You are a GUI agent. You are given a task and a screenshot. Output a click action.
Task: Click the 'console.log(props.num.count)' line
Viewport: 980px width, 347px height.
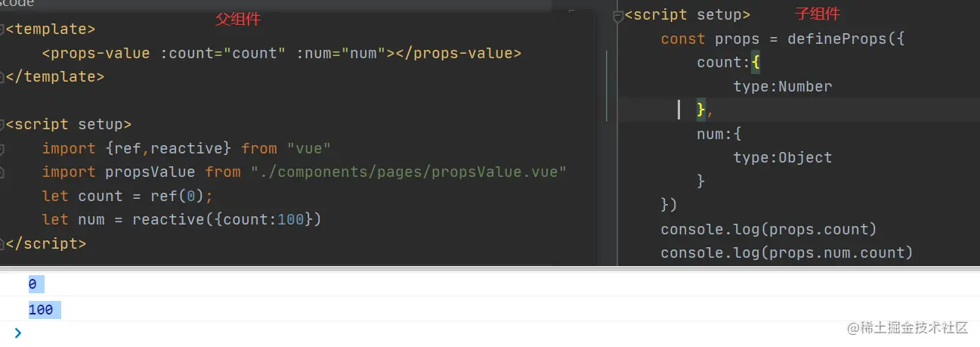pyautogui.click(x=787, y=252)
